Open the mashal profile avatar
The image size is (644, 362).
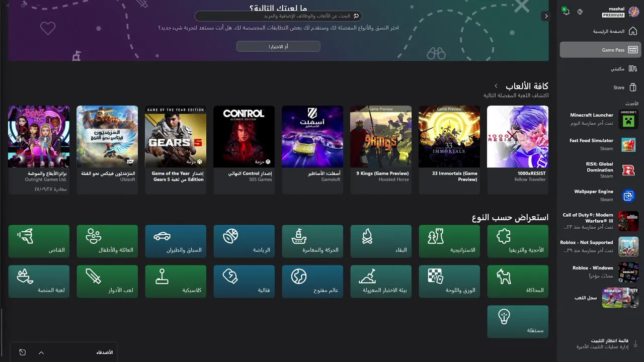click(x=633, y=12)
